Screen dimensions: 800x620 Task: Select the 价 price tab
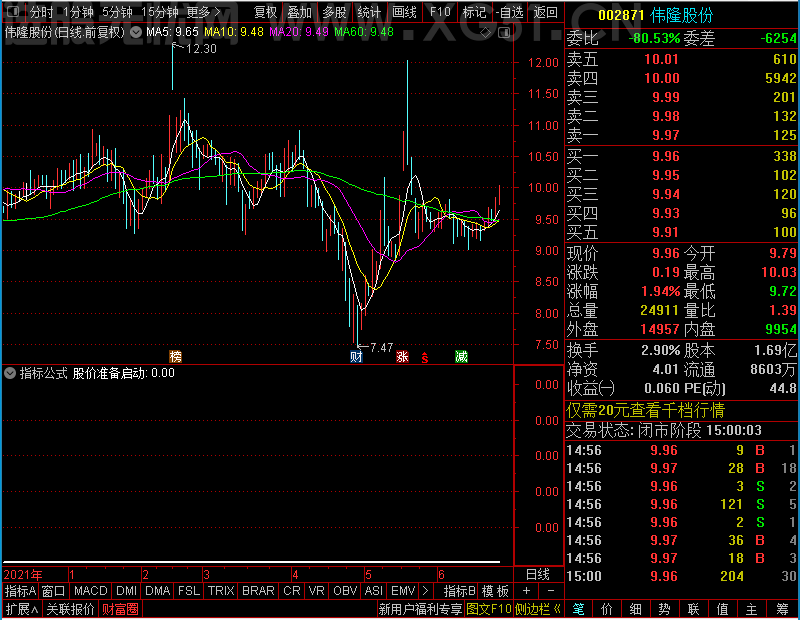(x=607, y=609)
